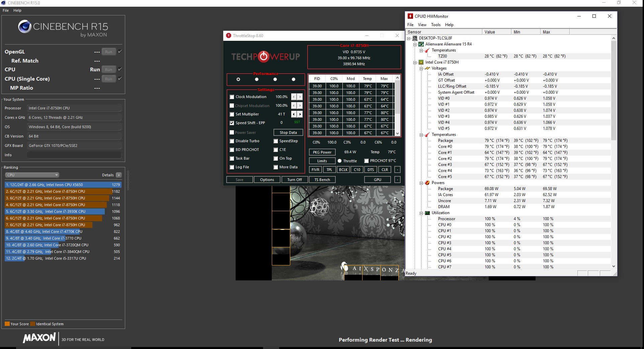Click the Stop Data button

288,133
